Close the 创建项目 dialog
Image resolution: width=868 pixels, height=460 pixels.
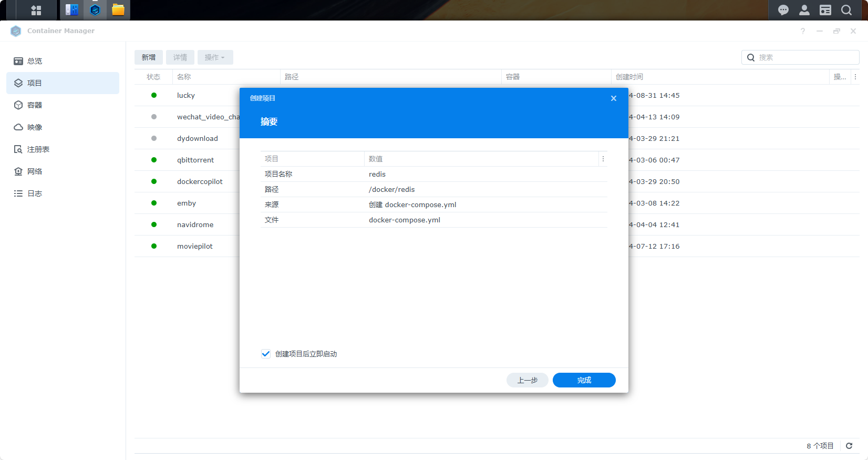tap(613, 98)
